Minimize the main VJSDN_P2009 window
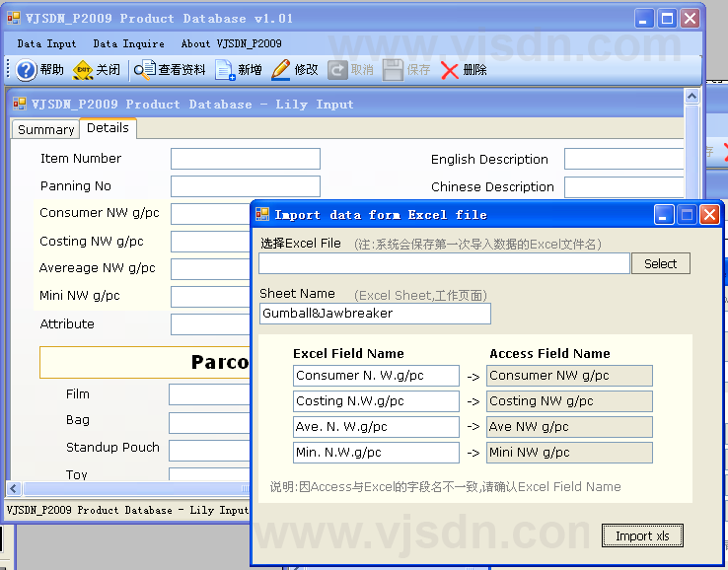This screenshot has height=570, width=728. (644, 19)
